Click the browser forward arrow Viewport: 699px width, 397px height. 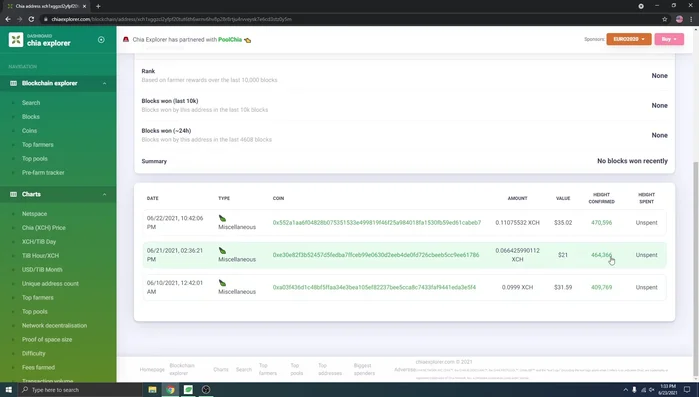pyautogui.click(x=19, y=19)
